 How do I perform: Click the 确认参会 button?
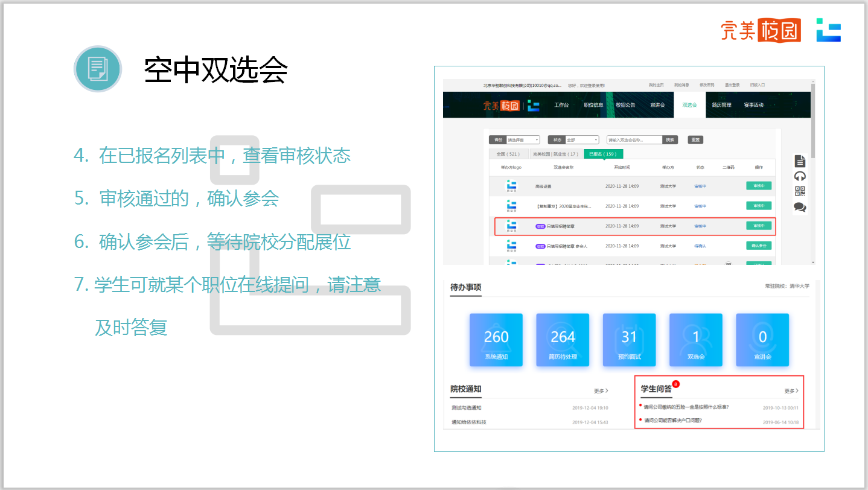pos(758,246)
